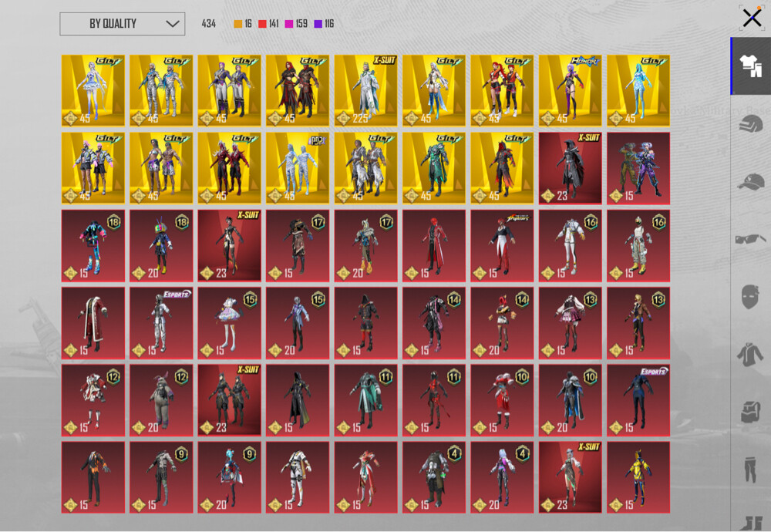Select the level 9 outfit worth 15
Screen dimensions: 771x532
coord(161,477)
